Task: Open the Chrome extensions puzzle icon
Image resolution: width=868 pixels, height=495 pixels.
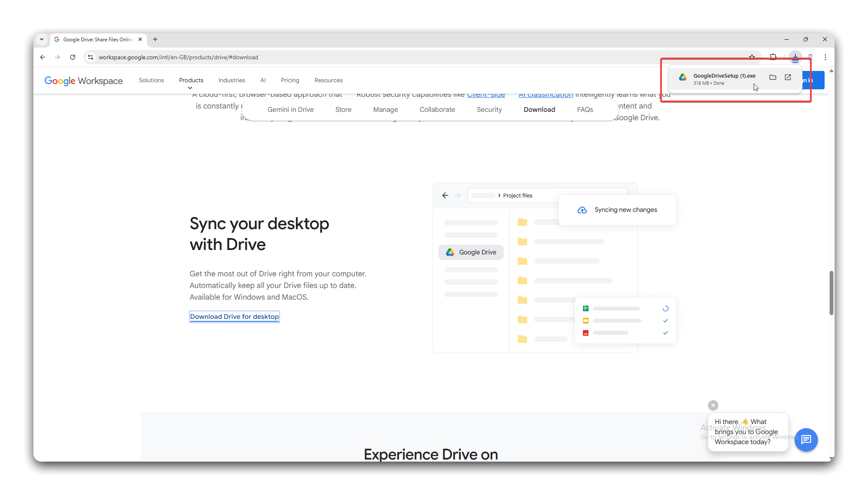Action: (773, 57)
